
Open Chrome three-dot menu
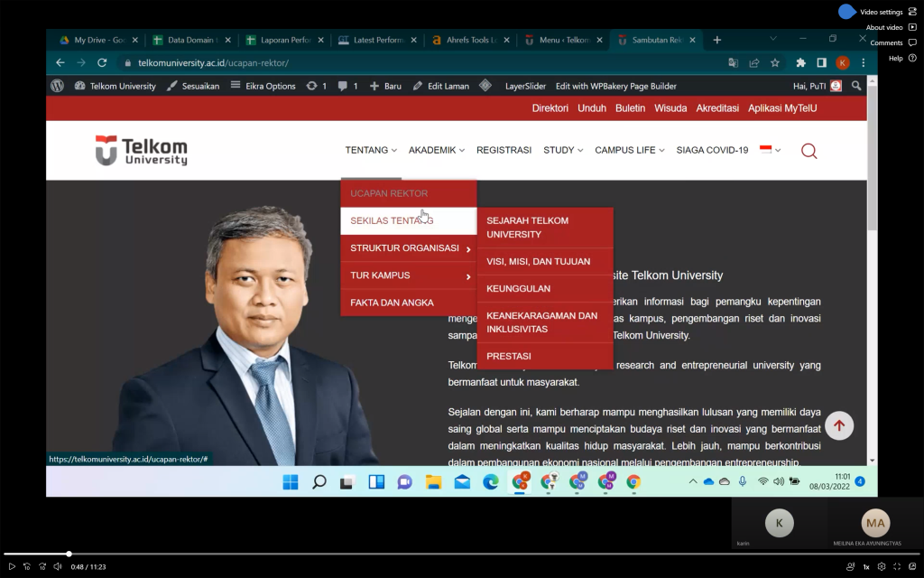[x=864, y=62]
